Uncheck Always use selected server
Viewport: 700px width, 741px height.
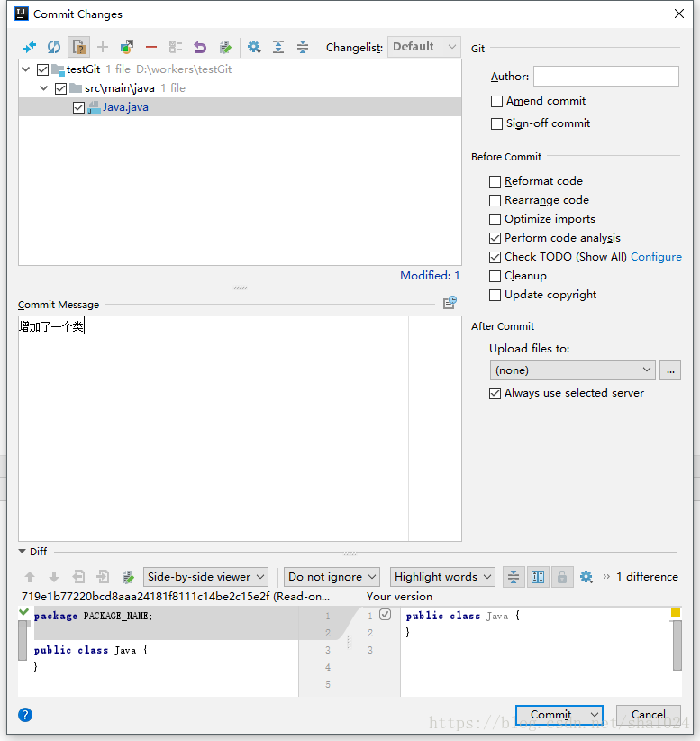(495, 393)
